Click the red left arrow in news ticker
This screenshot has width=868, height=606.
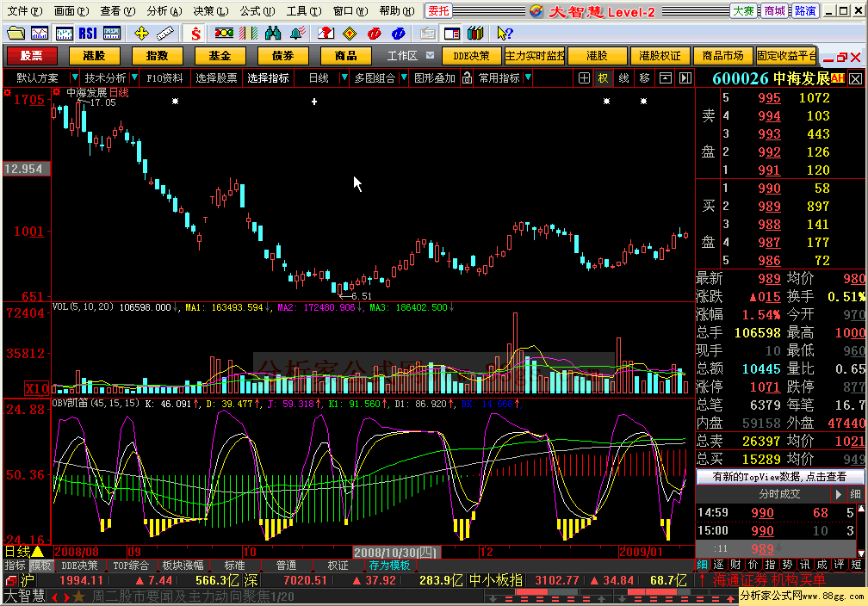click(55, 597)
